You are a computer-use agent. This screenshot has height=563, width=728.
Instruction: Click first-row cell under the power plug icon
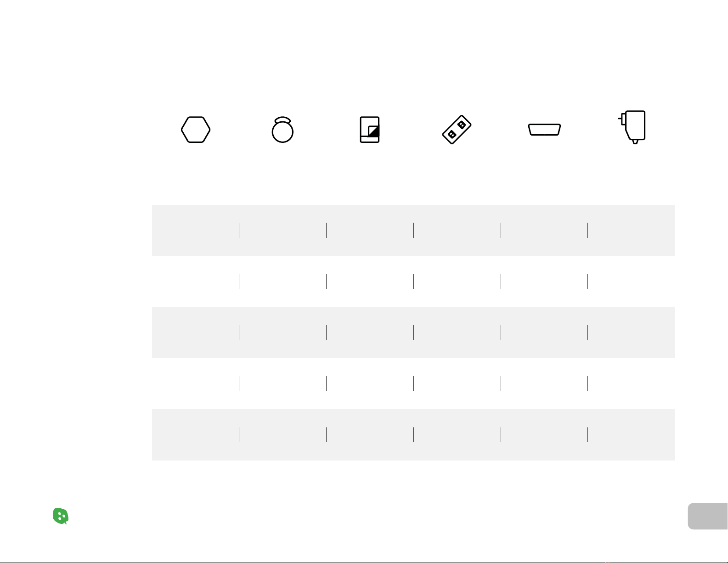(x=631, y=230)
